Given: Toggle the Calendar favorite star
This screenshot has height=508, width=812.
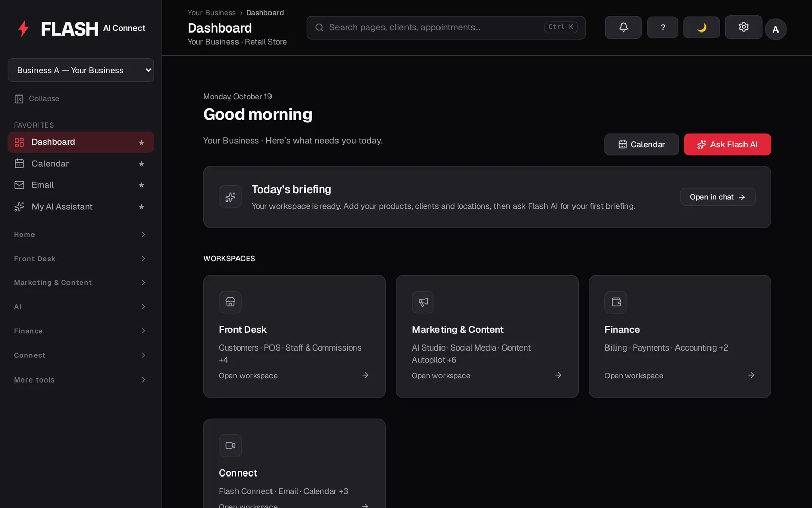Looking at the screenshot, I should [141, 164].
